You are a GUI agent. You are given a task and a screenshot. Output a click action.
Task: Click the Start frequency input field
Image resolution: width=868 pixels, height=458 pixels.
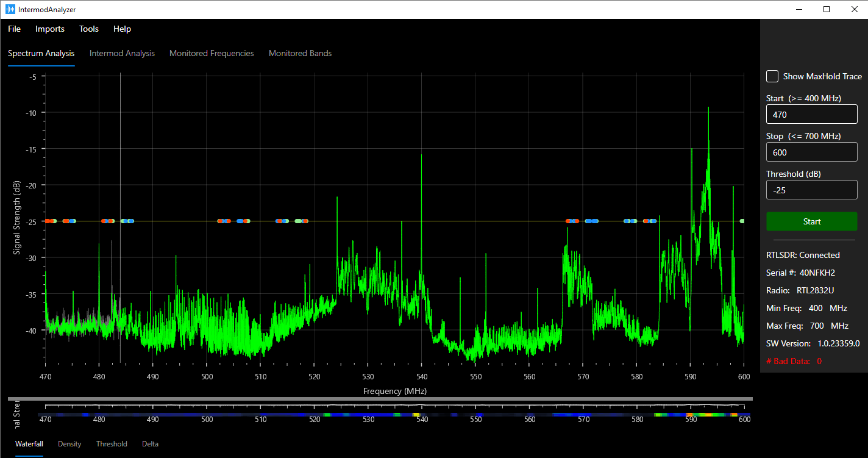coord(811,114)
